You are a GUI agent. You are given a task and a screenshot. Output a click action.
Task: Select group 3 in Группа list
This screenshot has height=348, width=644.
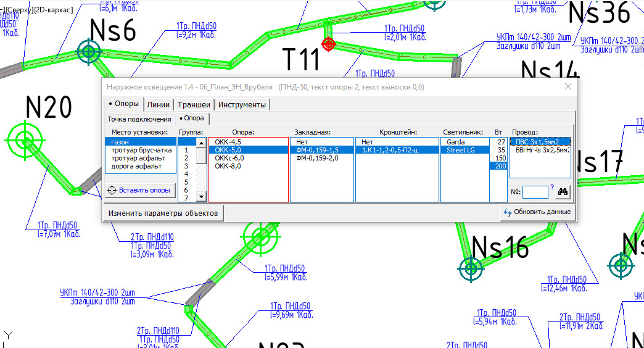188,166
